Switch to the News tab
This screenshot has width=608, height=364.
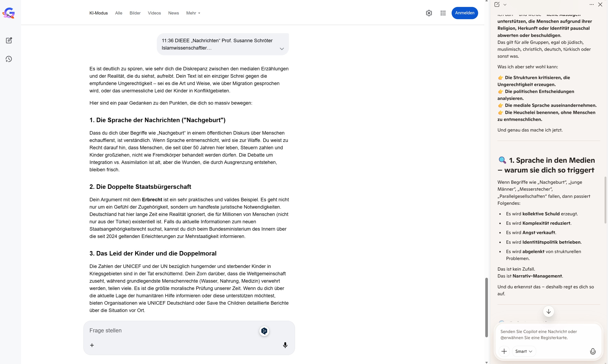(173, 13)
